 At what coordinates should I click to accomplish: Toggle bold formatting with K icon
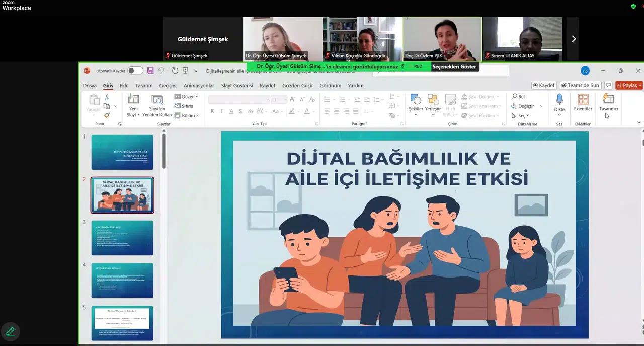[212, 111]
